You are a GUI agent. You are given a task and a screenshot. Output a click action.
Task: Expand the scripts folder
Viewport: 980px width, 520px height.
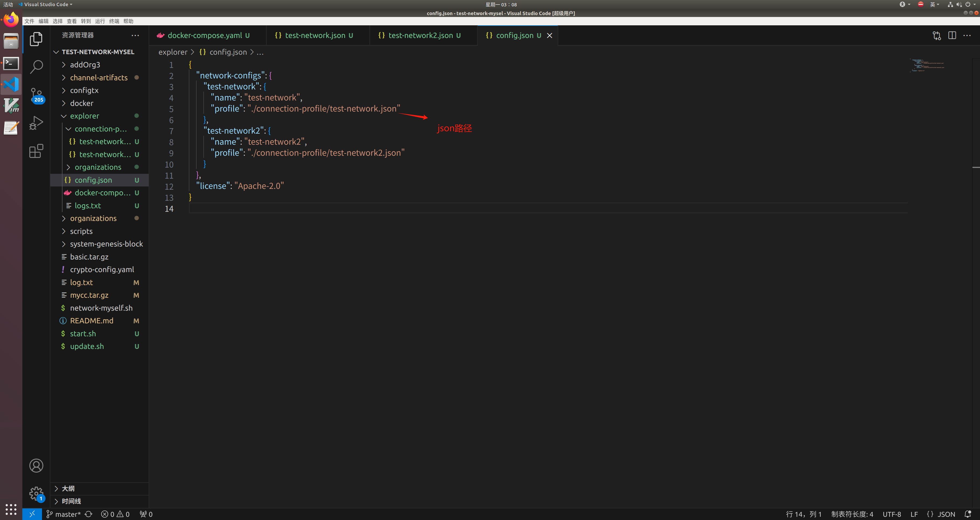pos(99,231)
